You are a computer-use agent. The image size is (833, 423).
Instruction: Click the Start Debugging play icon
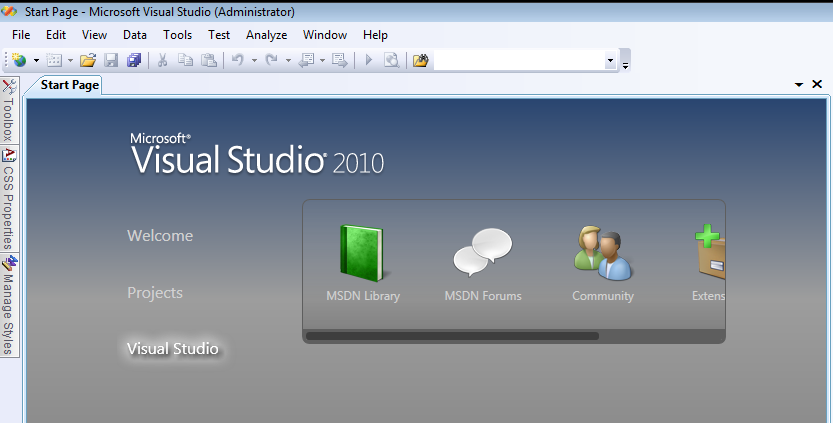[x=369, y=60]
